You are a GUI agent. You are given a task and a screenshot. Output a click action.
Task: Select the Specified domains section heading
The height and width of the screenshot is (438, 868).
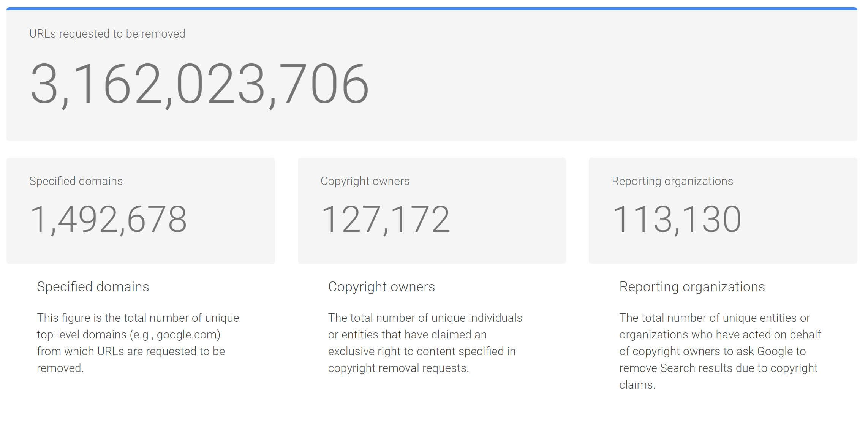click(93, 286)
